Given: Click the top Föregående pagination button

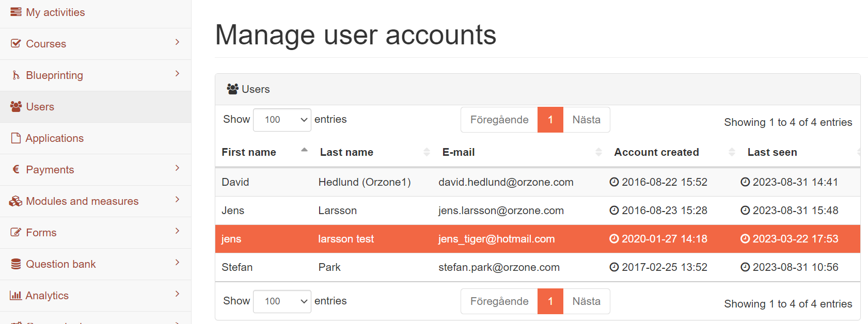Looking at the screenshot, I should [x=499, y=120].
